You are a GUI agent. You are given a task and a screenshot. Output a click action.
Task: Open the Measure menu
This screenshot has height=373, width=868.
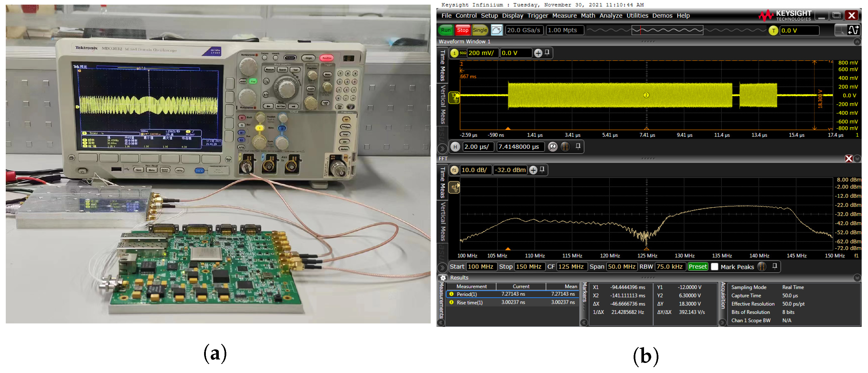(564, 16)
